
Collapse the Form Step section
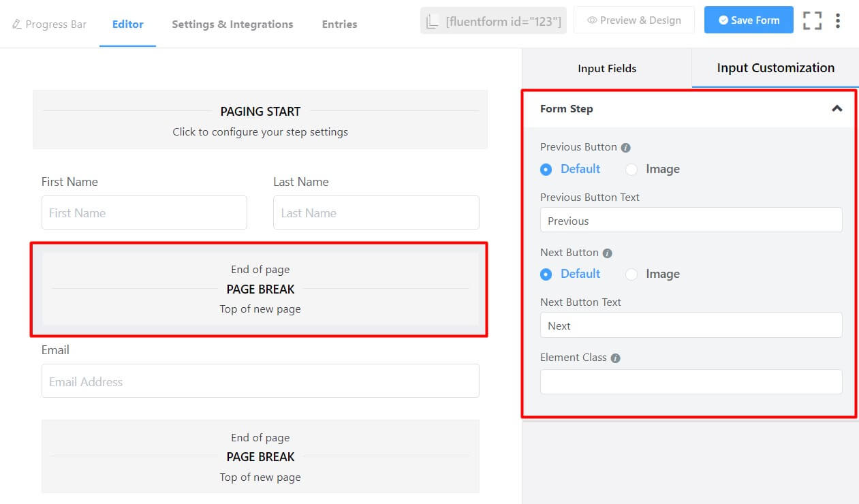click(837, 109)
